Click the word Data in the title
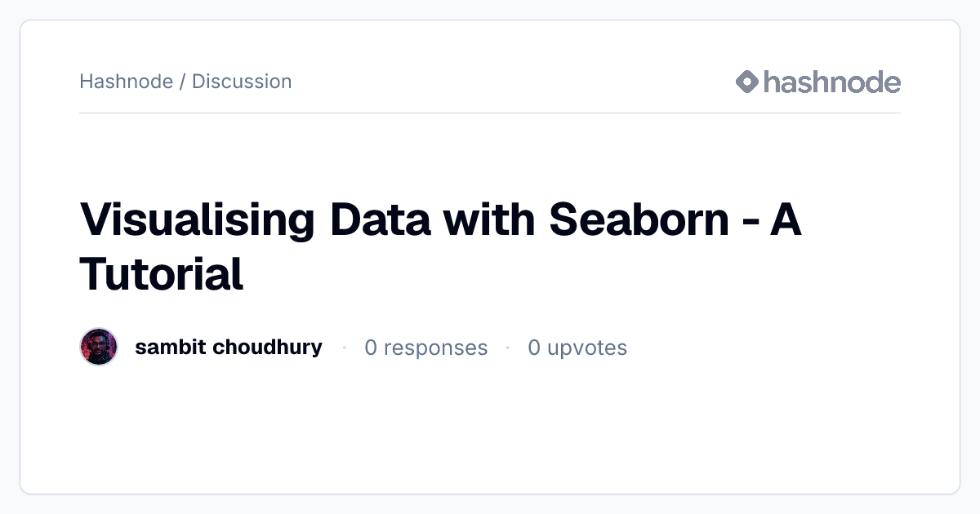Viewport: 980px width, 514px height. tap(380, 220)
